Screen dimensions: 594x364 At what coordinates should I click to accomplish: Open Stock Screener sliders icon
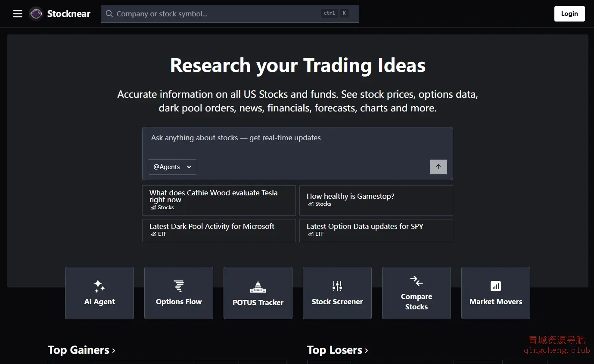point(337,286)
